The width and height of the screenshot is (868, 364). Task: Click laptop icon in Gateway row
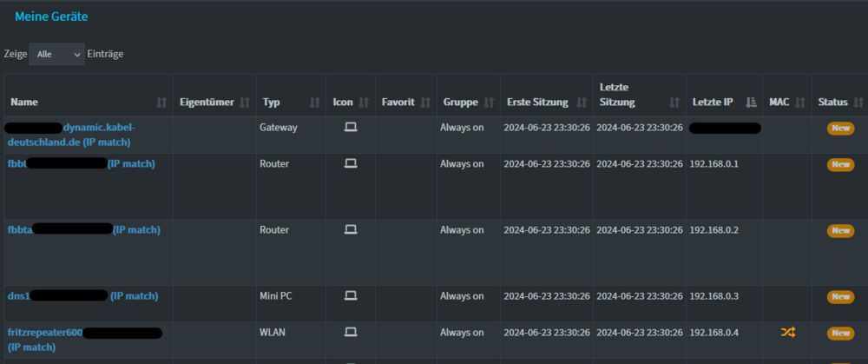pyautogui.click(x=351, y=128)
